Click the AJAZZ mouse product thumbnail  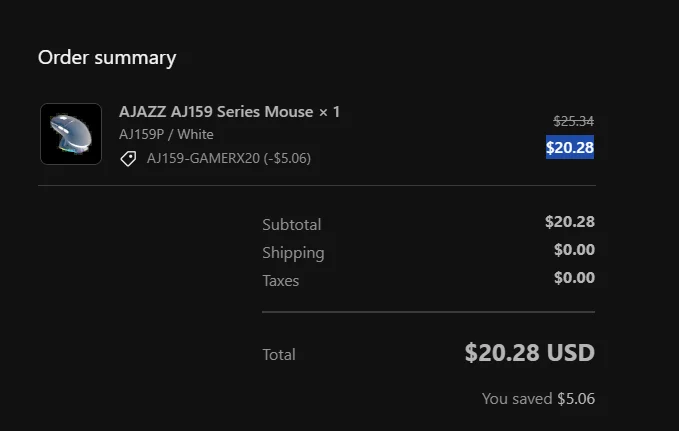click(x=70, y=134)
